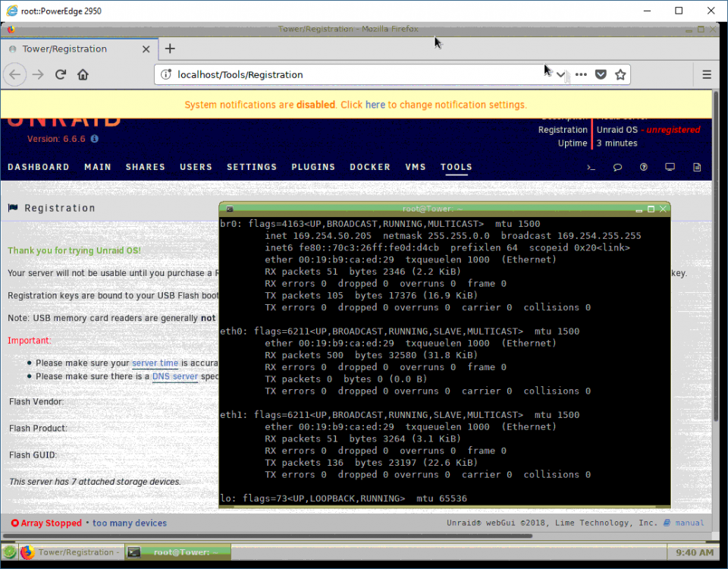Expand the address bar history dropdown
The image size is (728, 569).
coord(560,74)
